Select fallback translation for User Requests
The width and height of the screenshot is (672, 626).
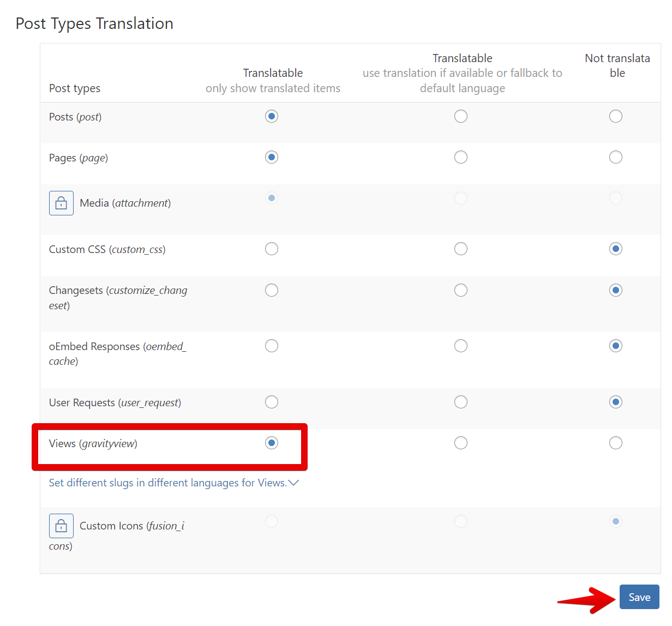(x=461, y=402)
